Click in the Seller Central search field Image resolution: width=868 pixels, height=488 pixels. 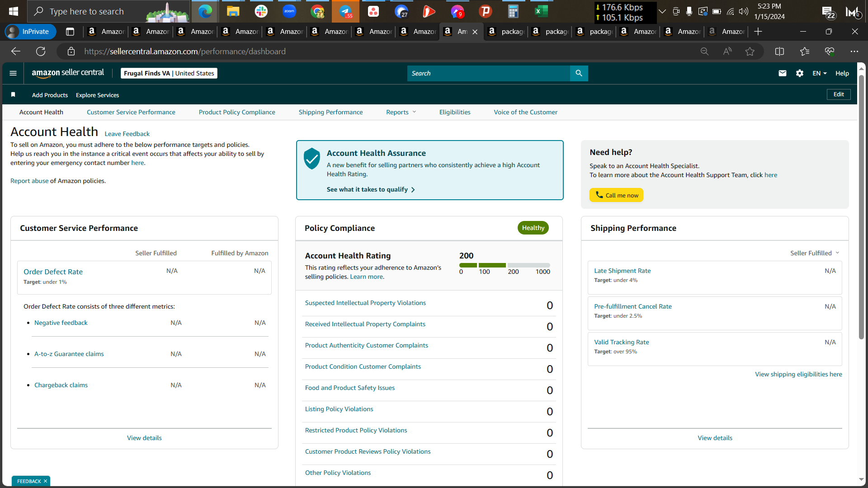[488, 73]
